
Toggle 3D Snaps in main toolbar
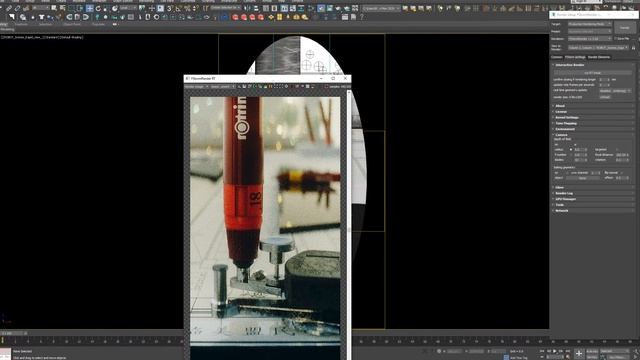click(x=169, y=8)
